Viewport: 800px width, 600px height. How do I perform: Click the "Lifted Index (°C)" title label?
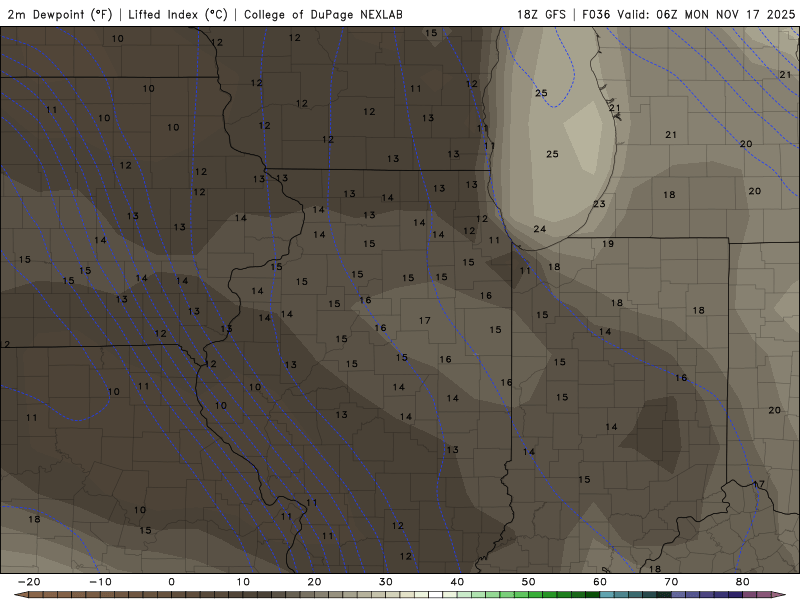178,14
